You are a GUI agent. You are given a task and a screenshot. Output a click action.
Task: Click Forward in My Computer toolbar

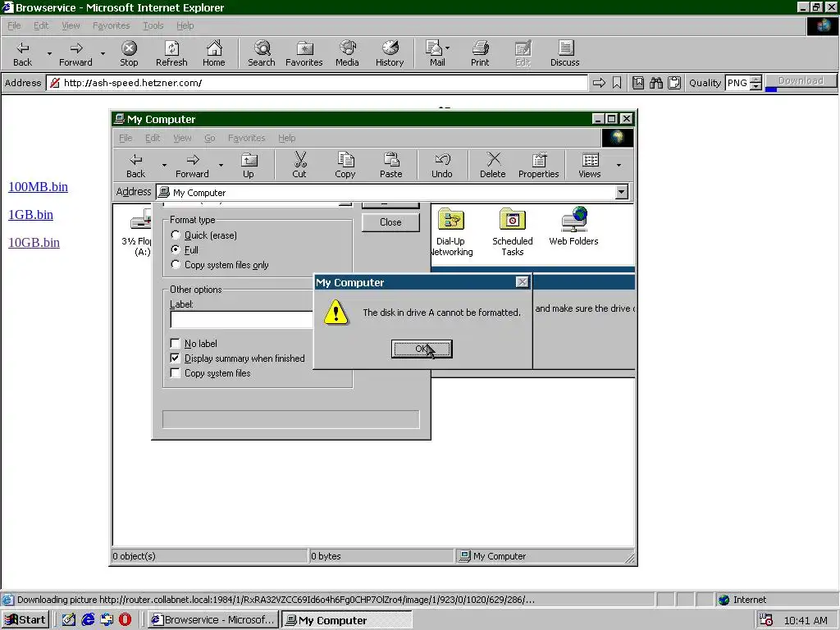tap(192, 165)
